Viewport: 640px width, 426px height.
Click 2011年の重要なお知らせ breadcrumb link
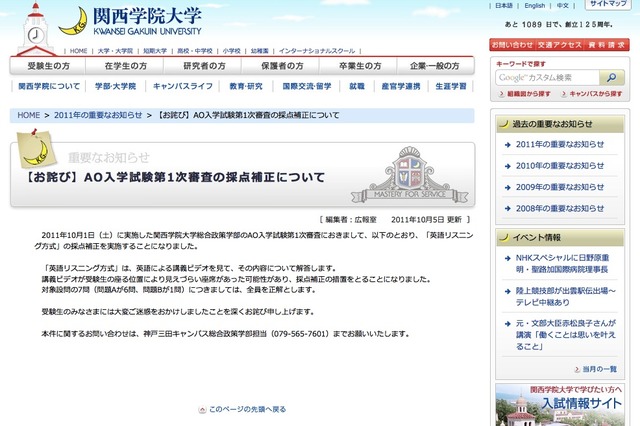[x=98, y=115]
